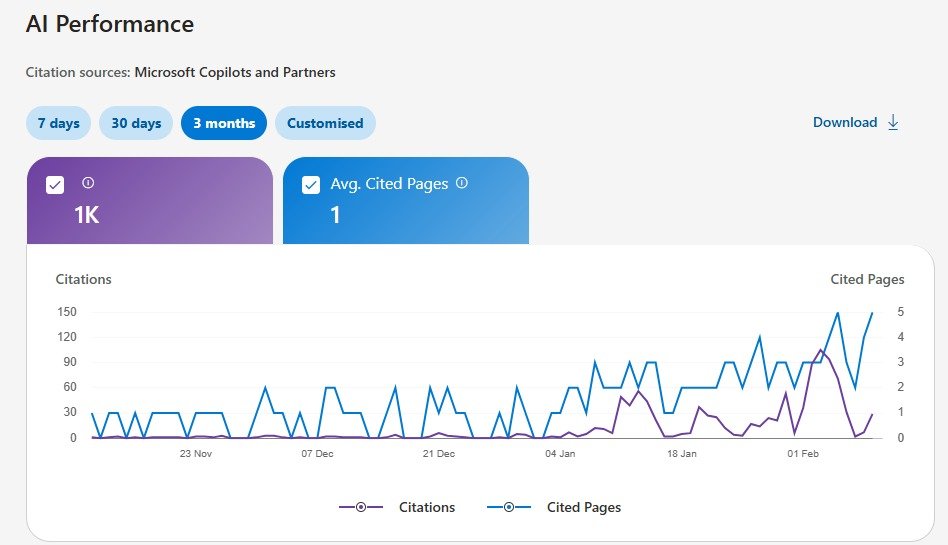This screenshot has height=545, width=948.
Task: Click the 1K value on the purple card
Action: click(87, 214)
